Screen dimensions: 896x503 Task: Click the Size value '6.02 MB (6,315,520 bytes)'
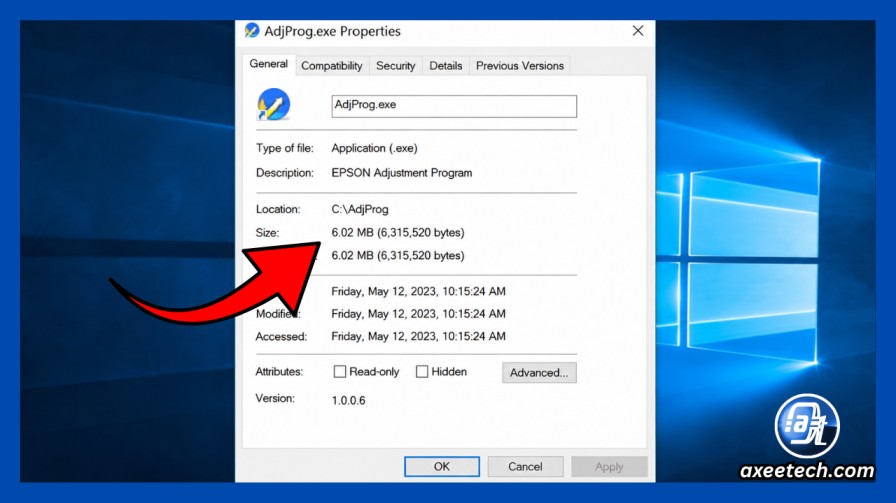(398, 233)
